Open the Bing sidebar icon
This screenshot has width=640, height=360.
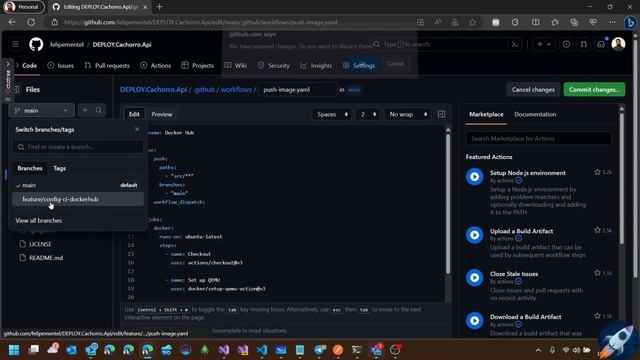pyautogui.click(x=630, y=22)
